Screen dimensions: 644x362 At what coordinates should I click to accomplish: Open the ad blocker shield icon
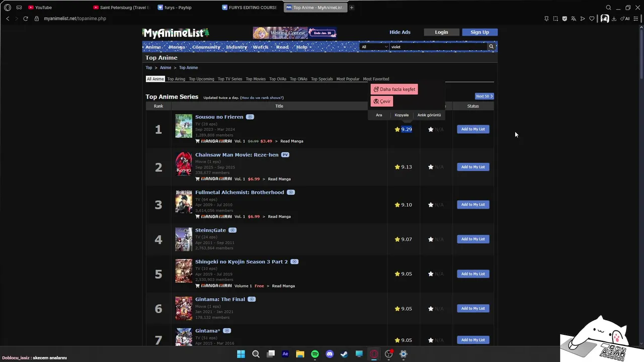[x=565, y=19]
